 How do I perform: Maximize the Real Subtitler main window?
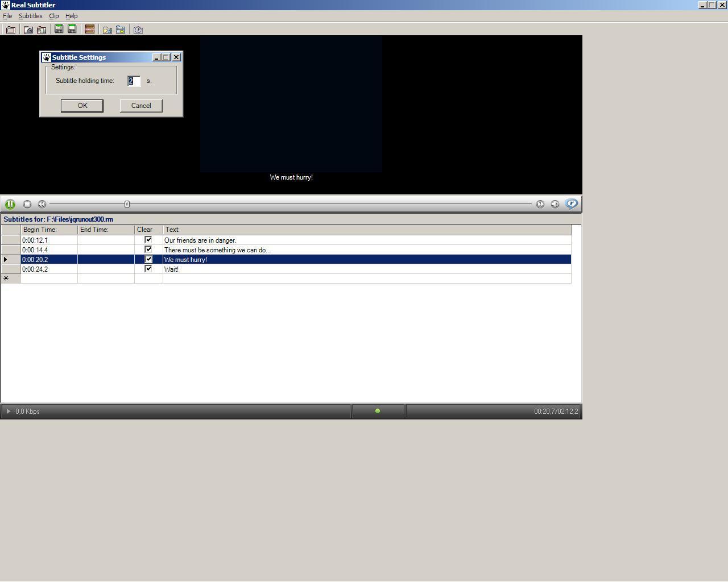coord(712,5)
